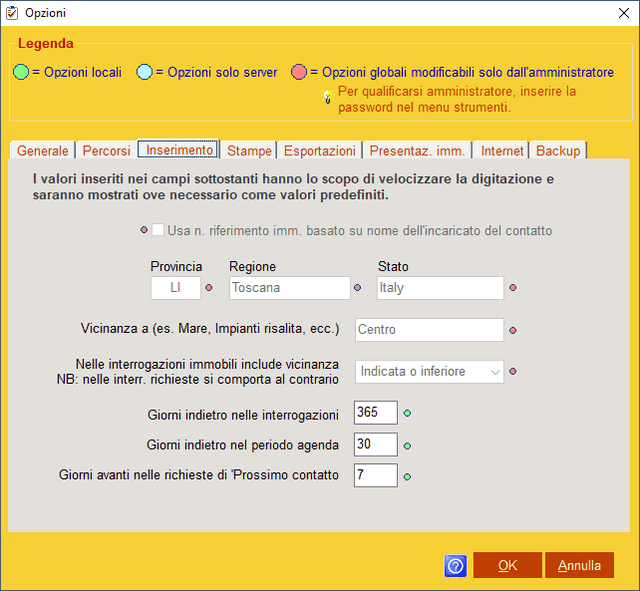640x591 pixels.
Task: Toggle 'Usa n. riferimento imm.' checkbox
Action: (158, 231)
